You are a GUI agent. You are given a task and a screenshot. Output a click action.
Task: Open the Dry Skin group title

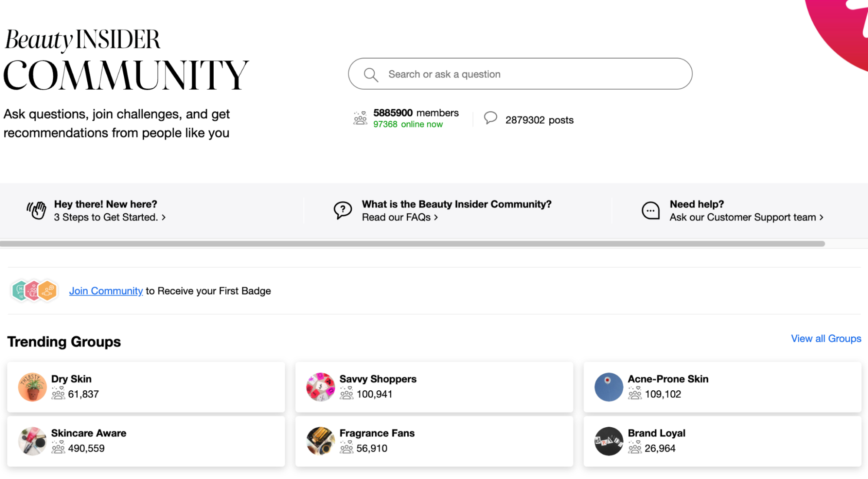tap(71, 379)
